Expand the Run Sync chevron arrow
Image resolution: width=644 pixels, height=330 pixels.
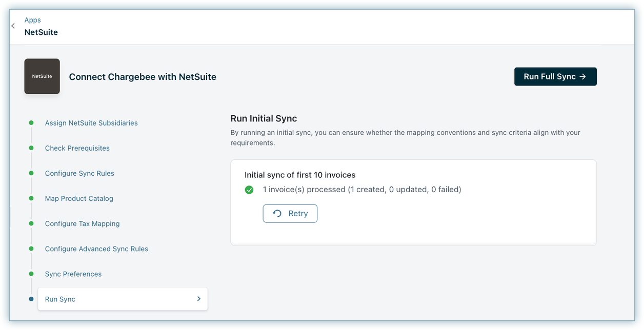199,299
